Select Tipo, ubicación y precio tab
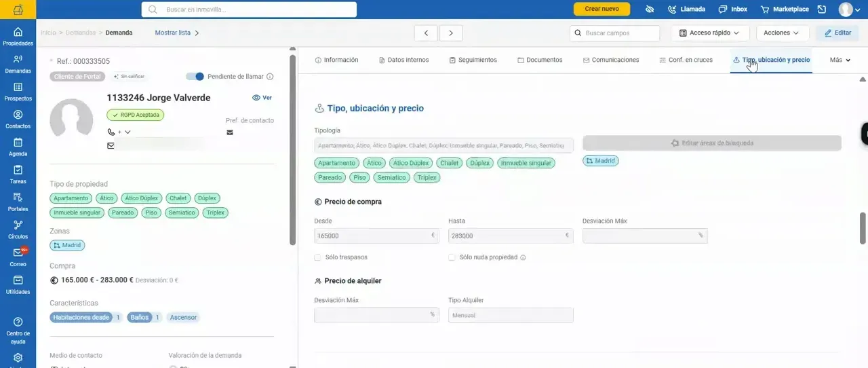Image resolution: width=868 pixels, height=368 pixels. (771, 60)
